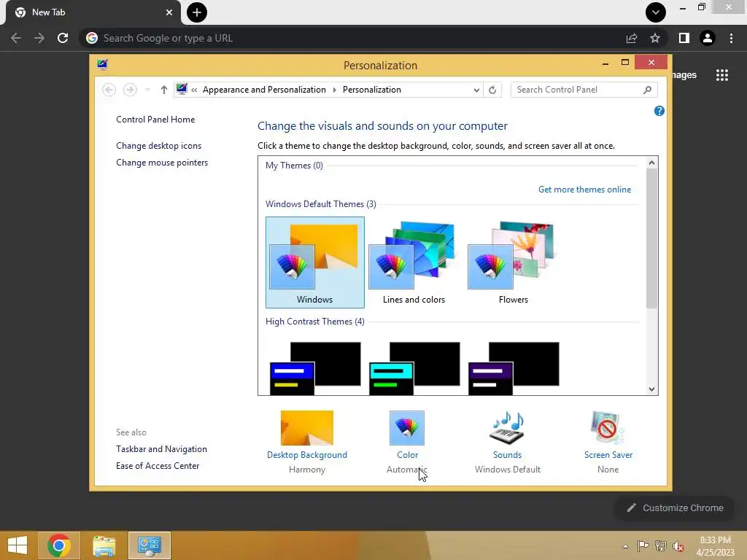747x560 pixels.
Task: Click the theme list scroll up arrow
Action: [651, 163]
